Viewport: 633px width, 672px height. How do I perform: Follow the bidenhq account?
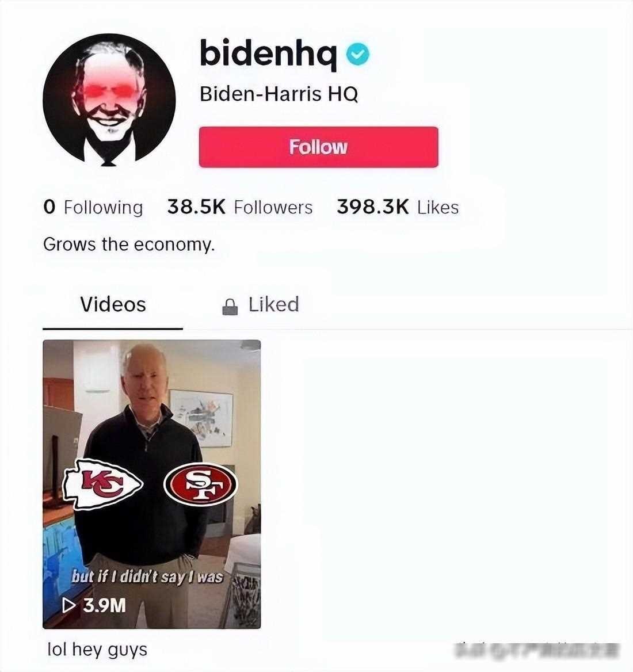318,147
